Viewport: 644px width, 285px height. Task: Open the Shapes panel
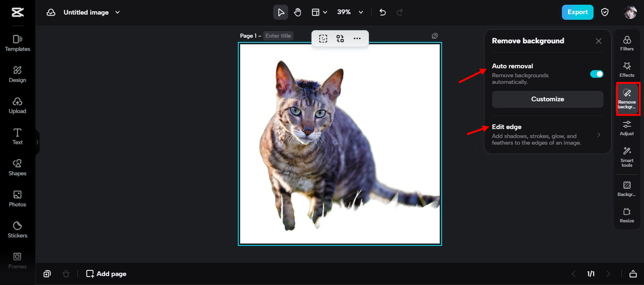point(18,168)
